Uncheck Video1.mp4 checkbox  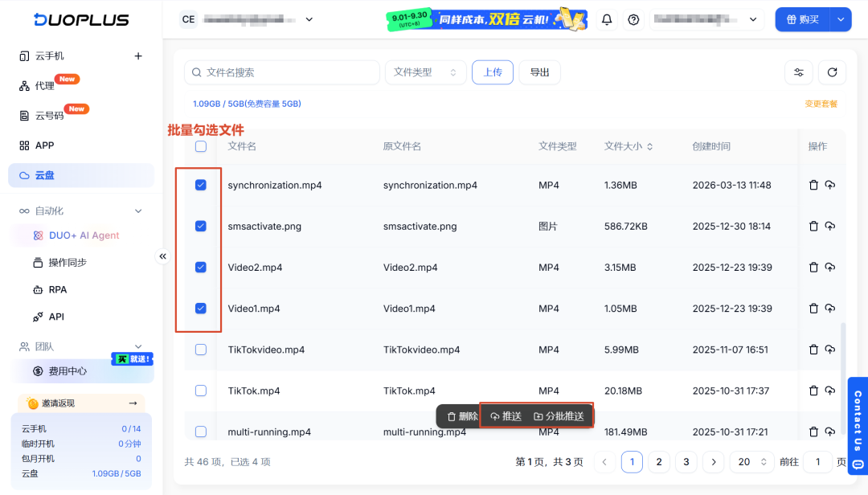201,309
